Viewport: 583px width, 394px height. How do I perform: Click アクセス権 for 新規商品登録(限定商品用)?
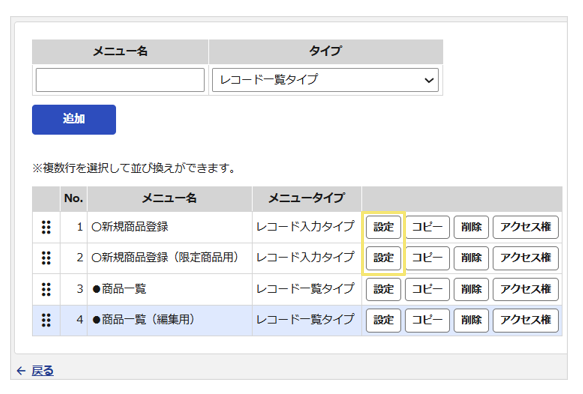tap(526, 258)
